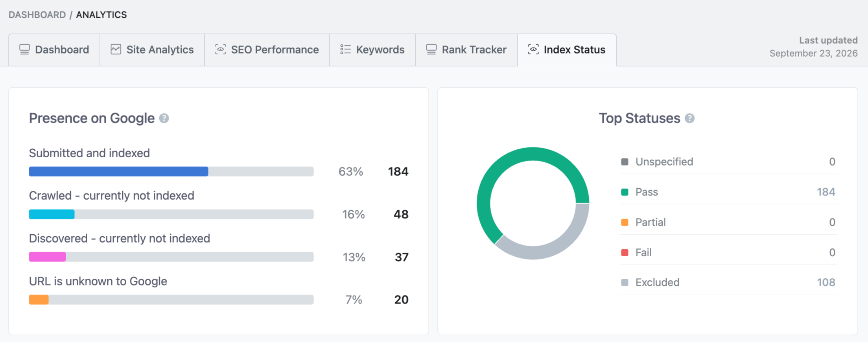
Task: Open the SEO Performance tab
Action: pos(267,50)
